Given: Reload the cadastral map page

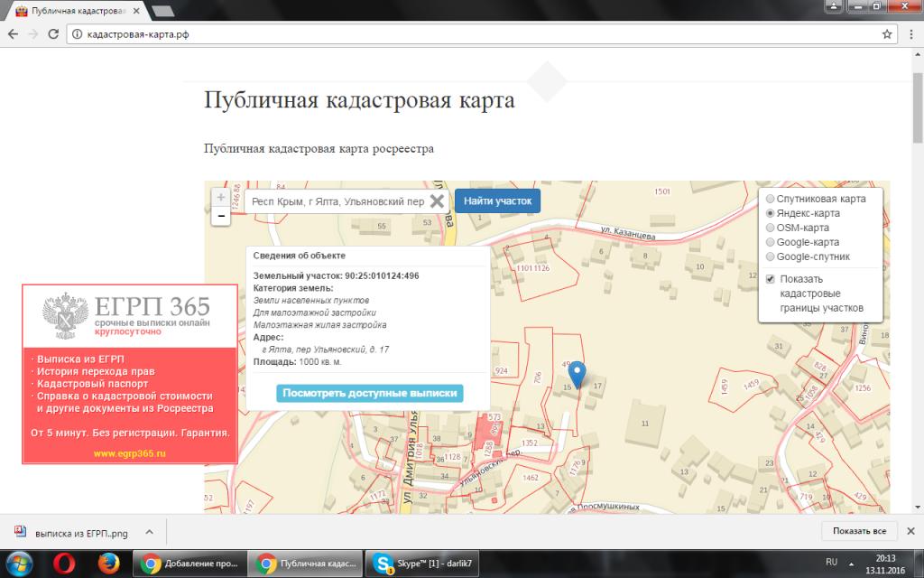Looking at the screenshot, I should click(x=53, y=34).
